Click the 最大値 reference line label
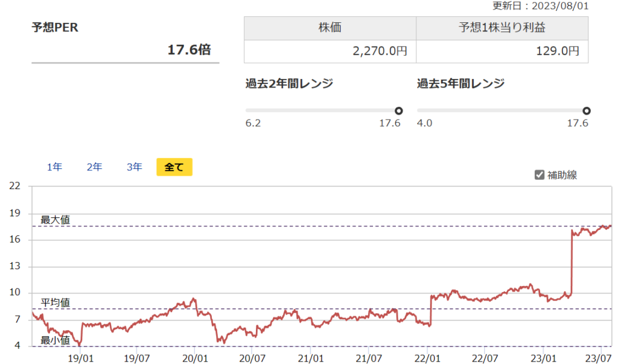 [55, 220]
